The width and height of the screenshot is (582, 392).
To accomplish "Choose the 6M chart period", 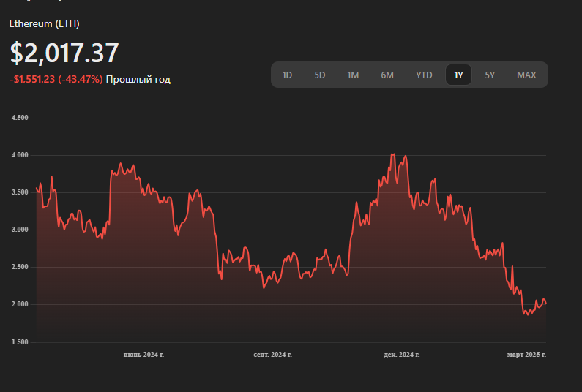I will [387, 75].
